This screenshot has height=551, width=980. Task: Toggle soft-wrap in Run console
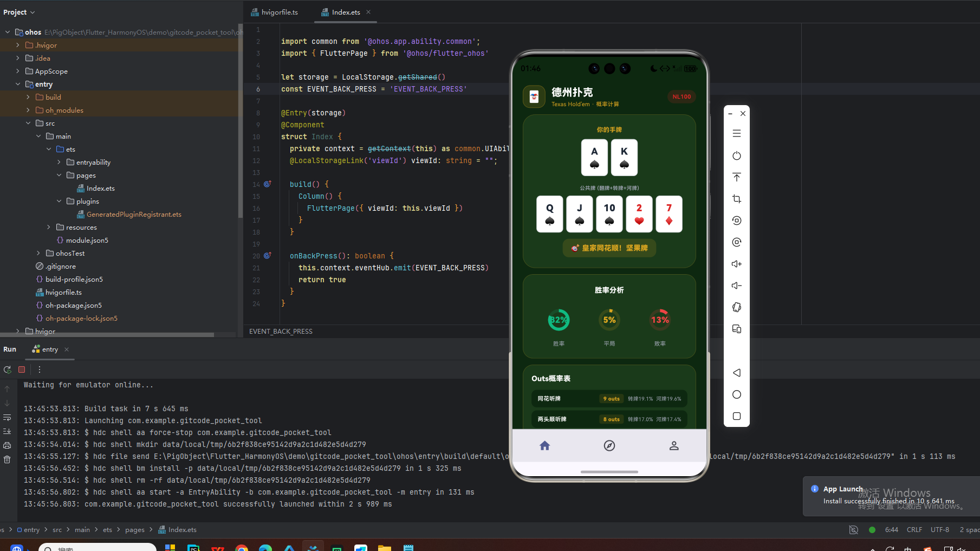(x=7, y=418)
